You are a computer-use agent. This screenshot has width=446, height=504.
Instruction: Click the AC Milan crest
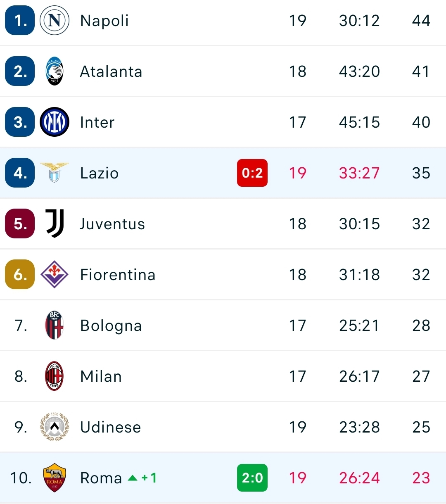(x=54, y=376)
